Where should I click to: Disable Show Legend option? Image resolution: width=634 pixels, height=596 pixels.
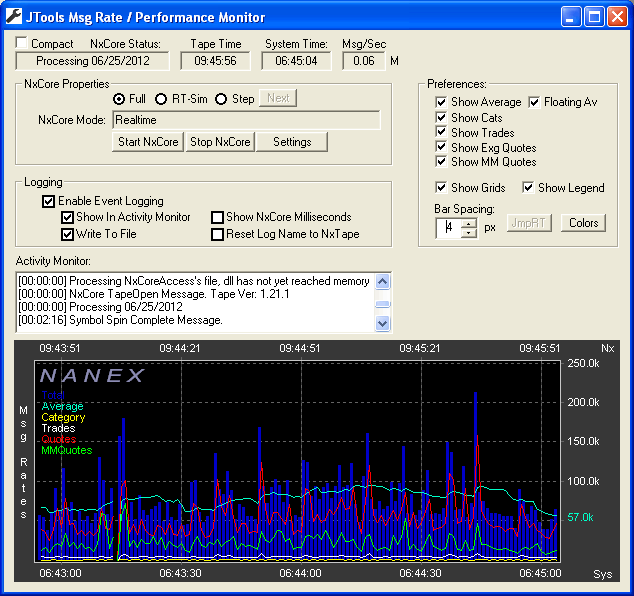[x=528, y=188]
